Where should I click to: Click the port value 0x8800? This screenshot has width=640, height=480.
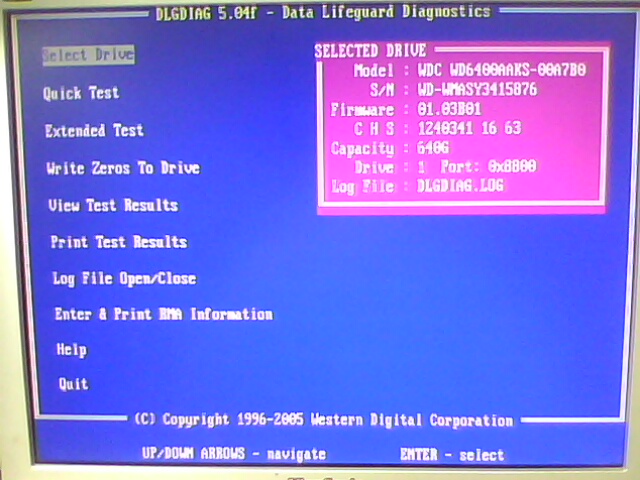[x=512, y=166]
